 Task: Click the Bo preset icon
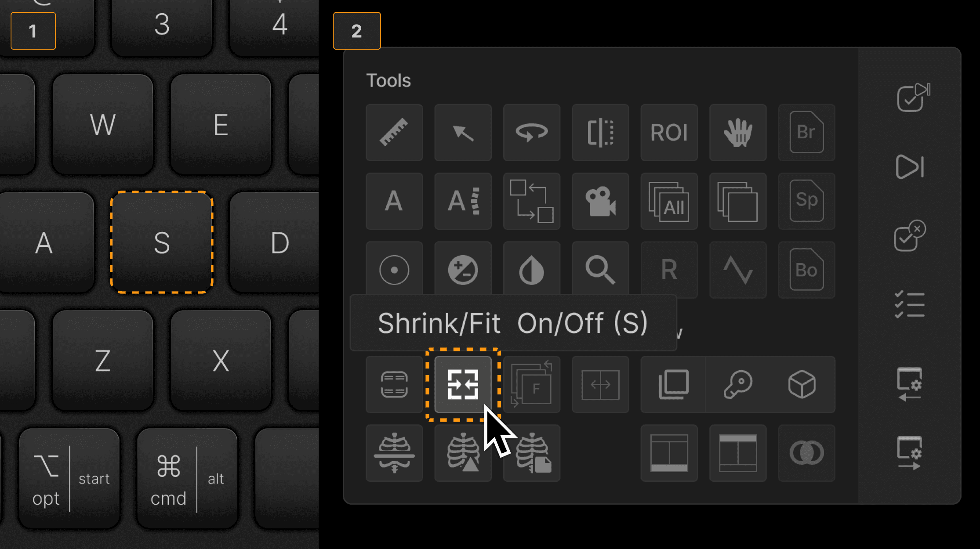[806, 270]
